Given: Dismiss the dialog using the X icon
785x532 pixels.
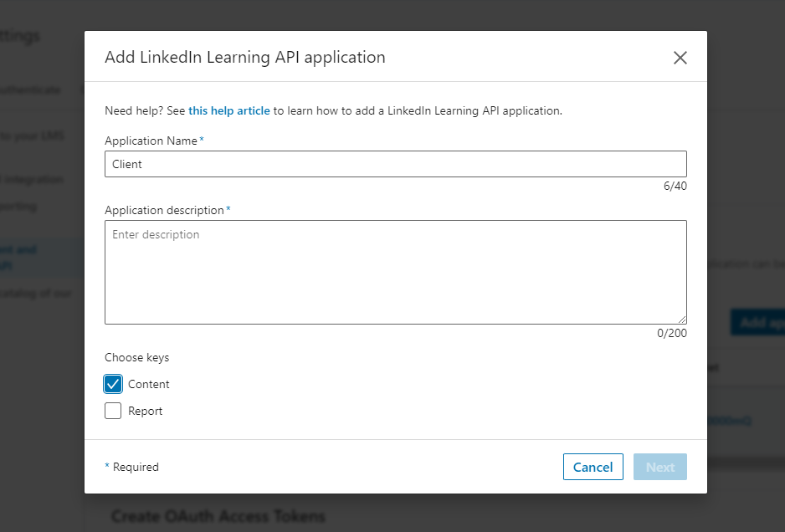Looking at the screenshot, I should (680, 57).
